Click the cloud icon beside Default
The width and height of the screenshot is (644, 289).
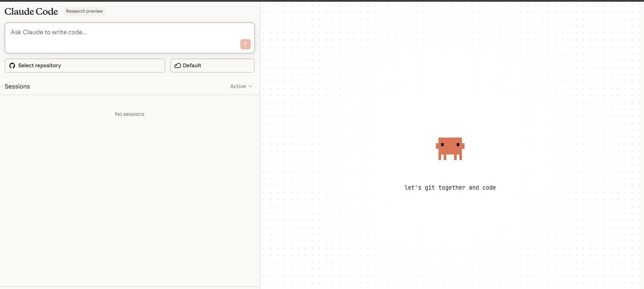177,66
